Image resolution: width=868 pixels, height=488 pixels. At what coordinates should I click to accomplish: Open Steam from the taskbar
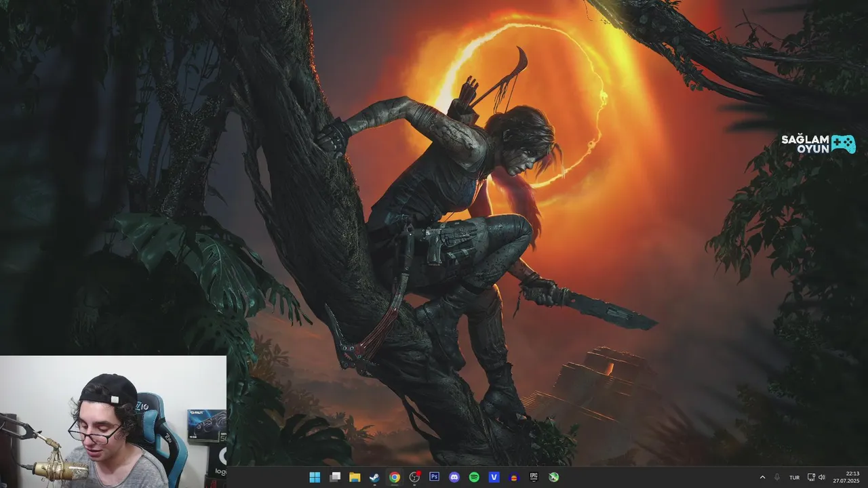(374, 477)
